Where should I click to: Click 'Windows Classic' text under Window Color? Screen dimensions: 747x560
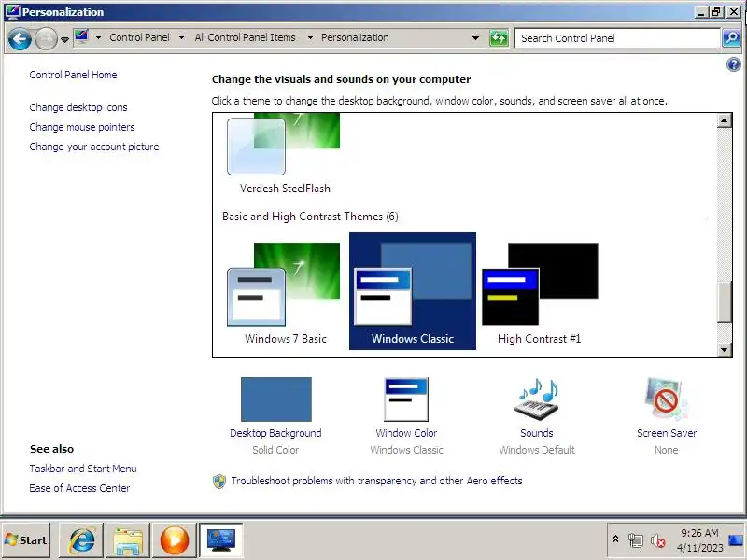tap(406, 450)
